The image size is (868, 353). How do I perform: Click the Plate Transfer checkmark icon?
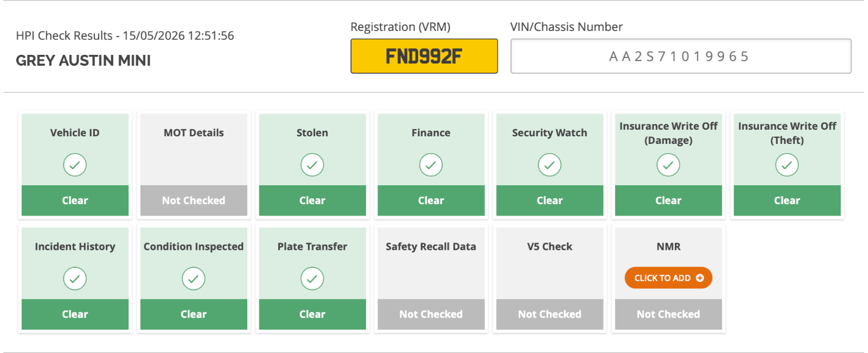coord(312,279)
